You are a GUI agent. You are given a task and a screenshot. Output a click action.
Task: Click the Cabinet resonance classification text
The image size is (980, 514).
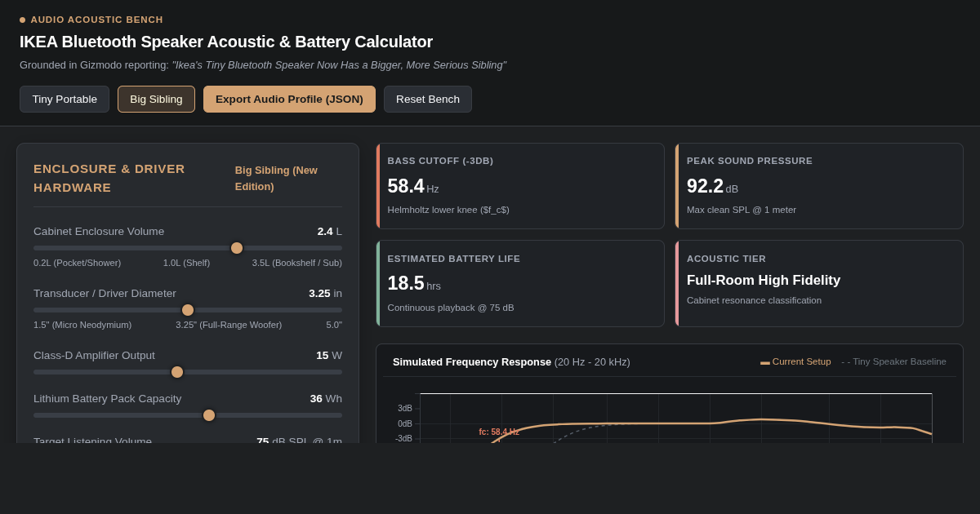754,300
